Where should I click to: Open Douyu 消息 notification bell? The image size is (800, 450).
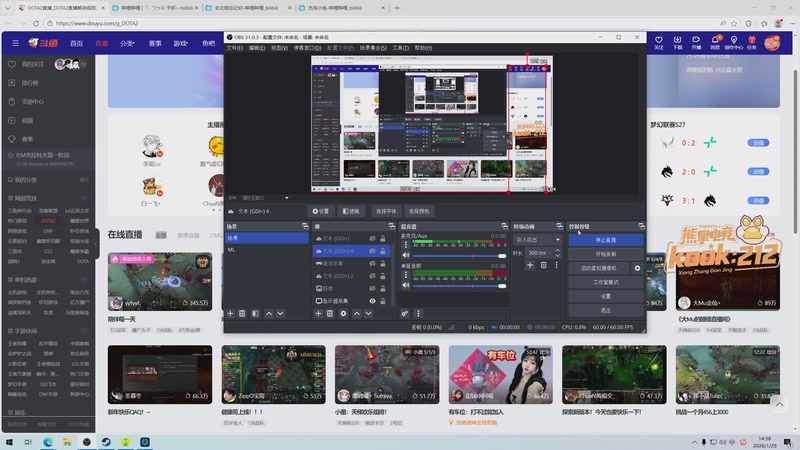(715, 42)
